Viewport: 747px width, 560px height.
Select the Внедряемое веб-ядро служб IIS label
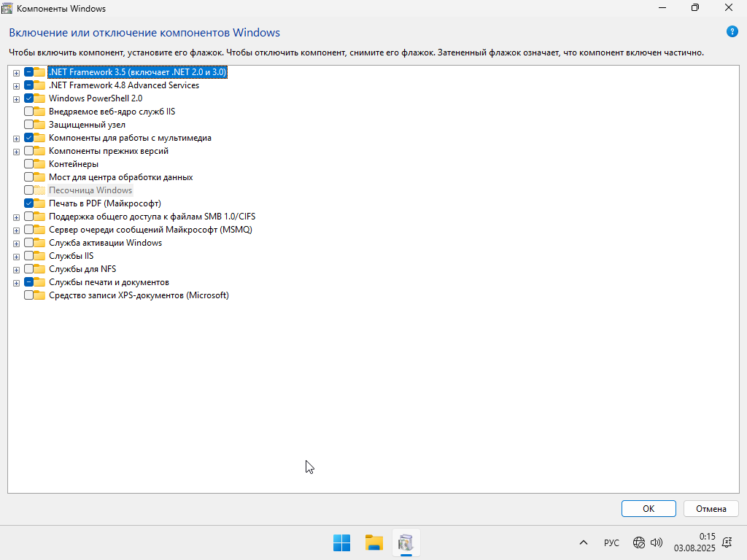(x=112, y=112)
